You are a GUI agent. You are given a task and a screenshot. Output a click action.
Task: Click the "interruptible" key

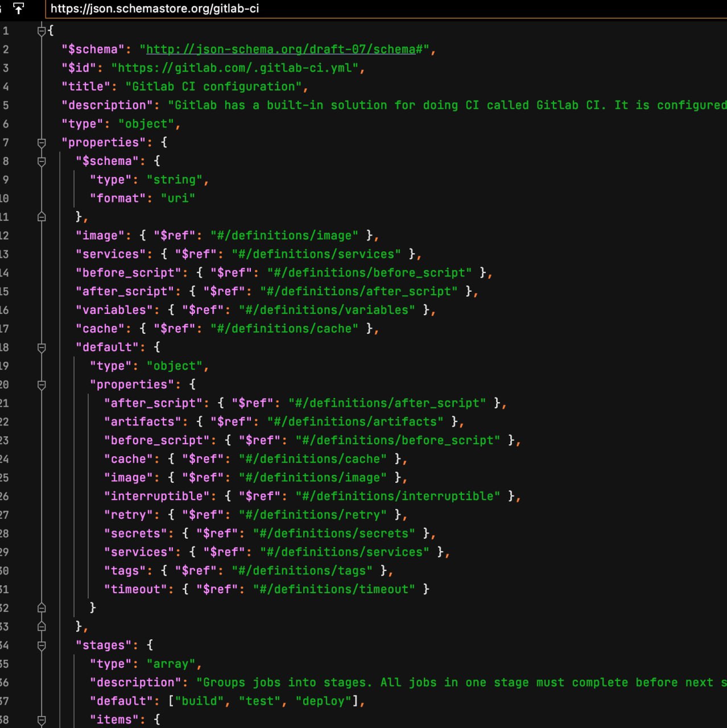pos(157,496)
